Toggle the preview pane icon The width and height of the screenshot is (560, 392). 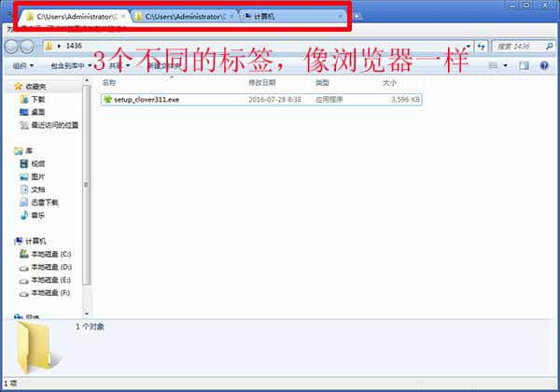524,65
